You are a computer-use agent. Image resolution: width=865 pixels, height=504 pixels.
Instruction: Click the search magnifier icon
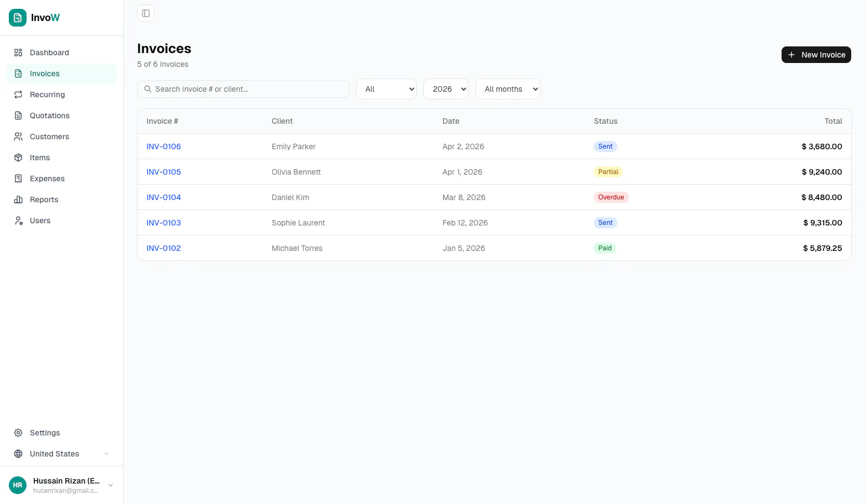[148, 89]
